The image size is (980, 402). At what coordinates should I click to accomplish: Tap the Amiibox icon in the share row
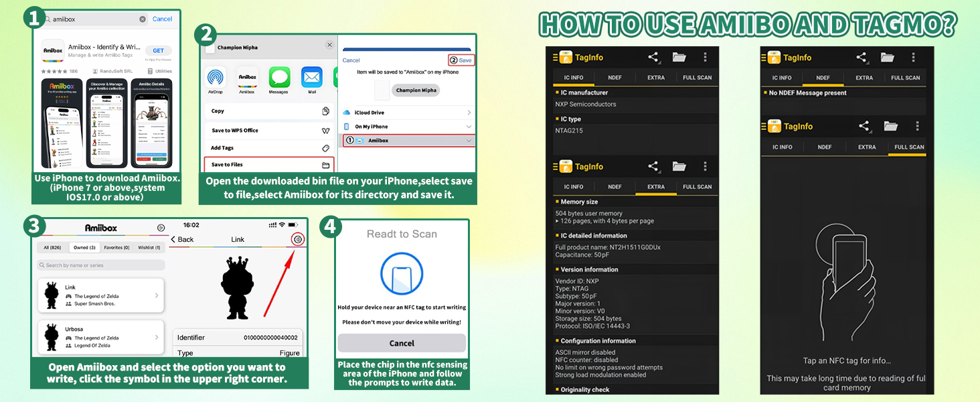248,76
